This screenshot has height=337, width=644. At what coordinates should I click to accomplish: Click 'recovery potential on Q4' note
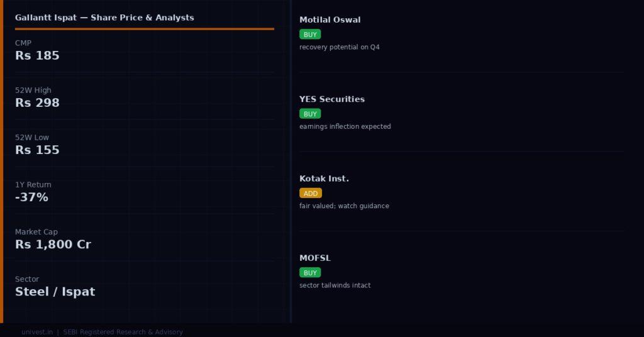(x=339, y=47)
